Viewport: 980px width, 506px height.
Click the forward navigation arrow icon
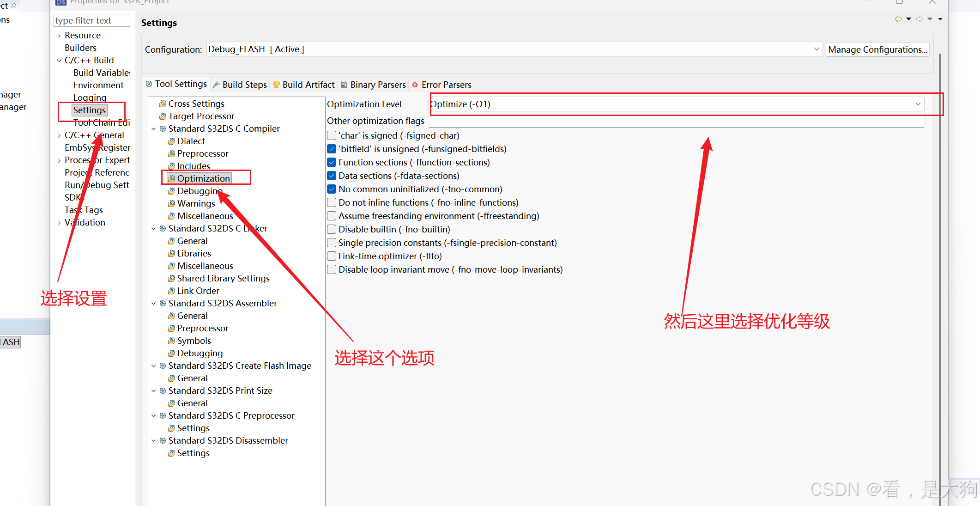(x=920, y=19)
